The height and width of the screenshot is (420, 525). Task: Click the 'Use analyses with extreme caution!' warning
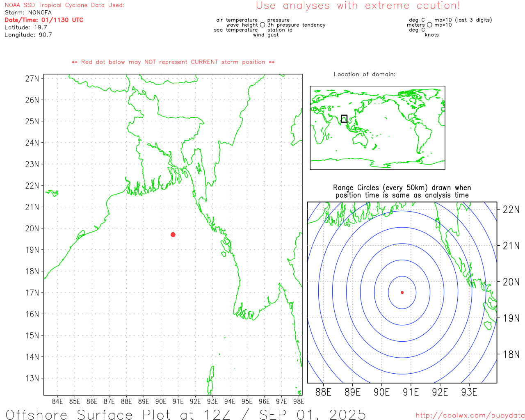coord(358,5)
